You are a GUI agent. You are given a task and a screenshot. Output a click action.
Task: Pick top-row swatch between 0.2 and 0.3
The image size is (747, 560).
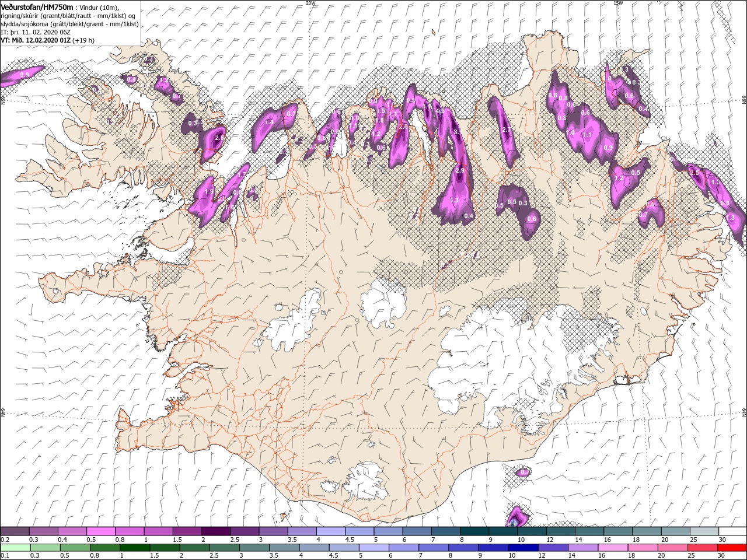(15, 531)
